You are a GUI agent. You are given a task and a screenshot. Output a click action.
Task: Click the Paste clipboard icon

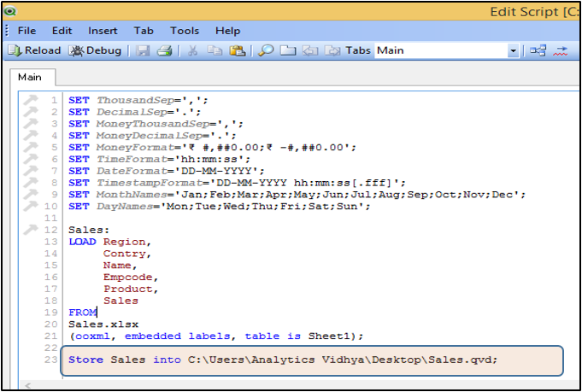pyautogui.click(x=238, y=50)
